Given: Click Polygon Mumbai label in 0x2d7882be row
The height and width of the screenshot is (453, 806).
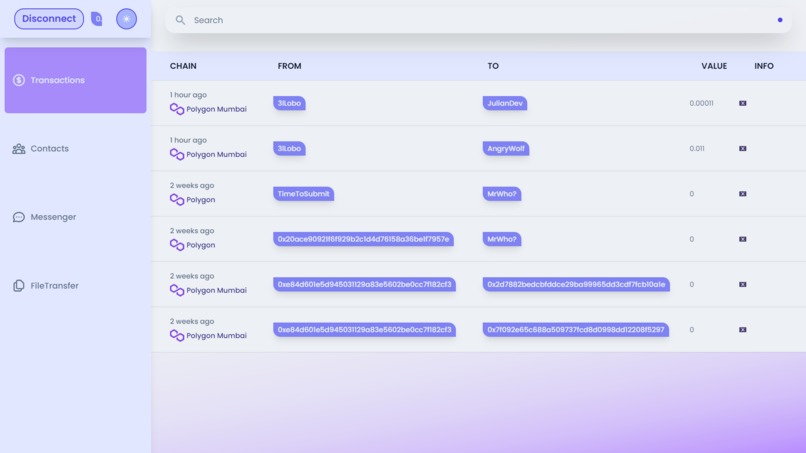Looking at the screenshot, I should (x=216, y=290).
